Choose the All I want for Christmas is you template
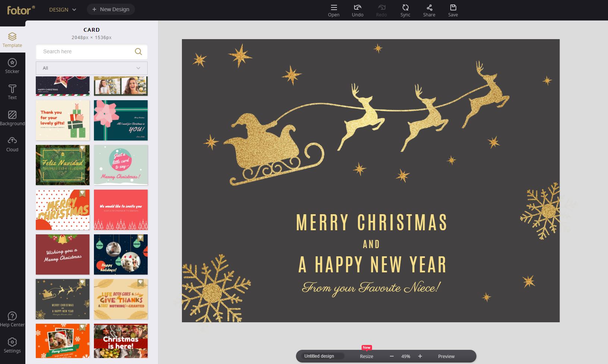Screen dimensions: 608x364 [x=121, y=120]
